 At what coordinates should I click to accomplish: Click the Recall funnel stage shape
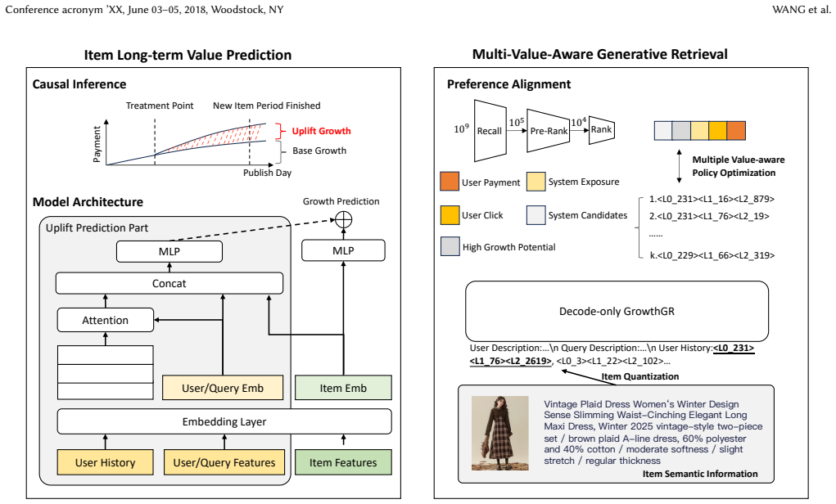(x=490, y=131)
